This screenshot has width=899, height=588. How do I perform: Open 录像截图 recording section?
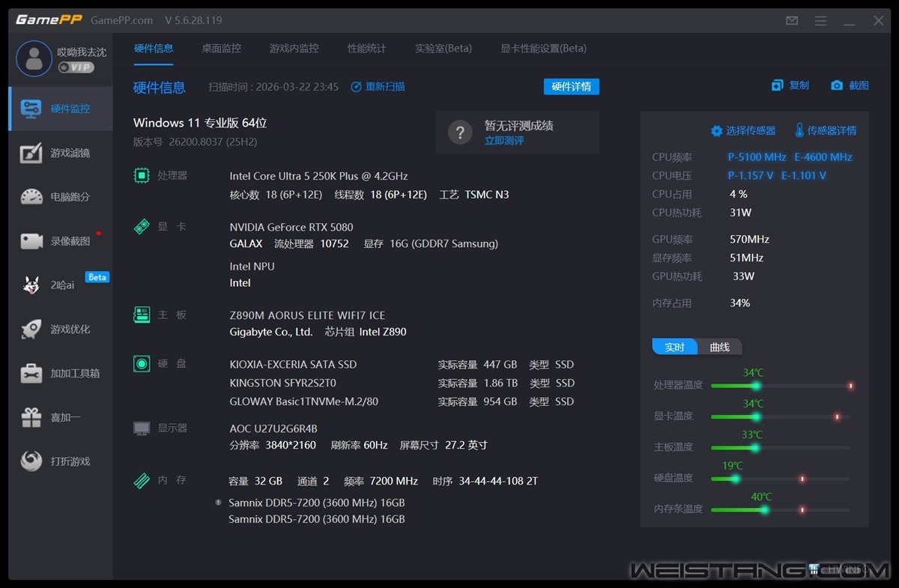[x=61, y=241]
